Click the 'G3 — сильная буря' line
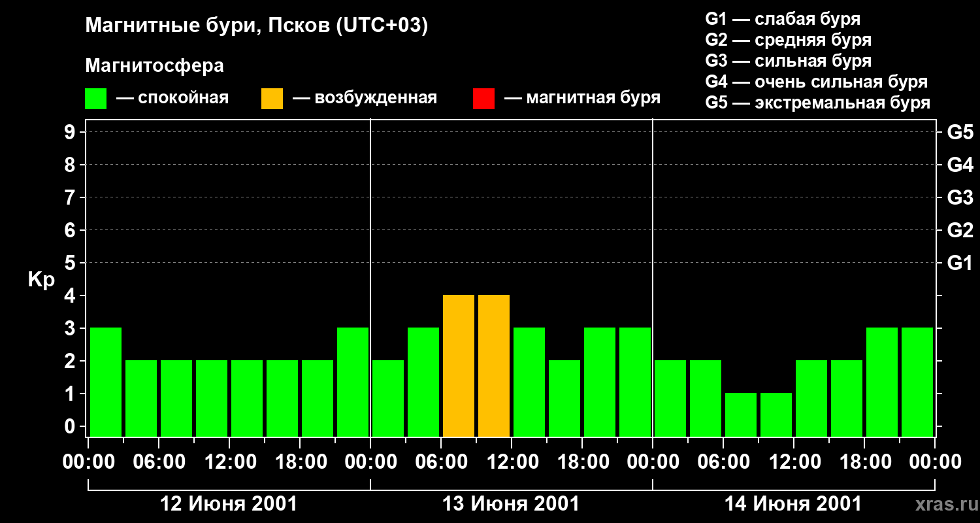The width and height of the screenshot is (980, 523). click(x=788, y=61)
